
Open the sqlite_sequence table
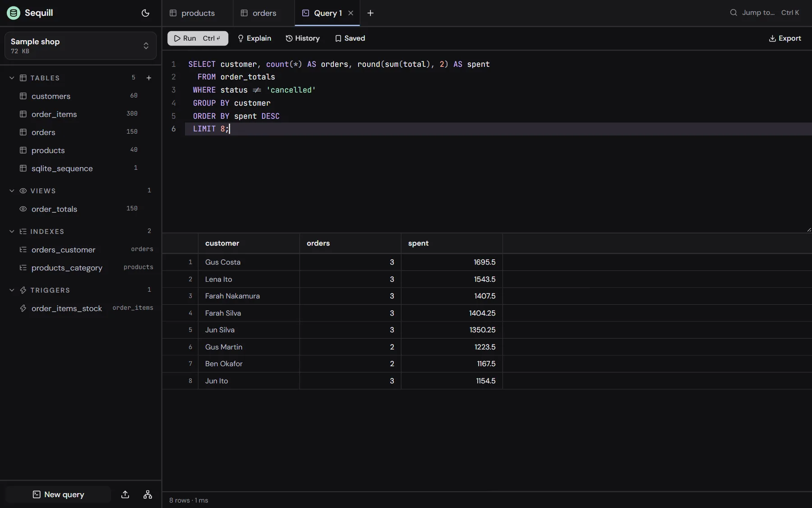pos(80,168)
